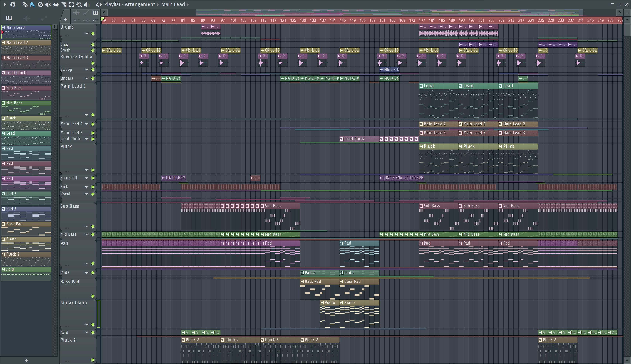Expand the Mid Bass track arrow
This screenshot has width=631, height=364.
tap(87, 235)
